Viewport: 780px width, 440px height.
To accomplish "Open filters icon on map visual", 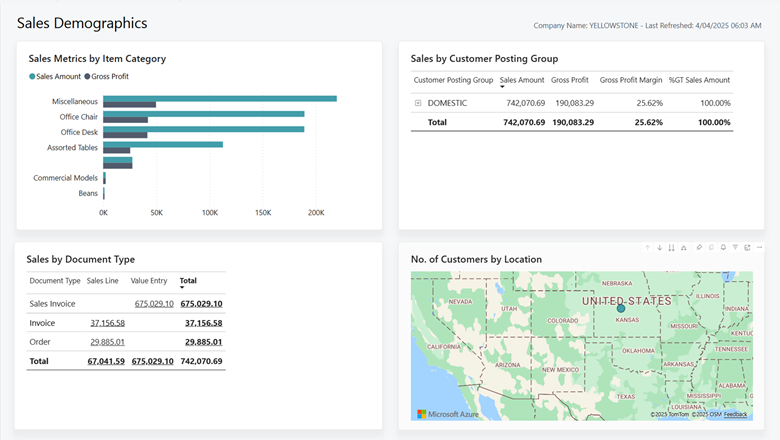I will [735, 247].
